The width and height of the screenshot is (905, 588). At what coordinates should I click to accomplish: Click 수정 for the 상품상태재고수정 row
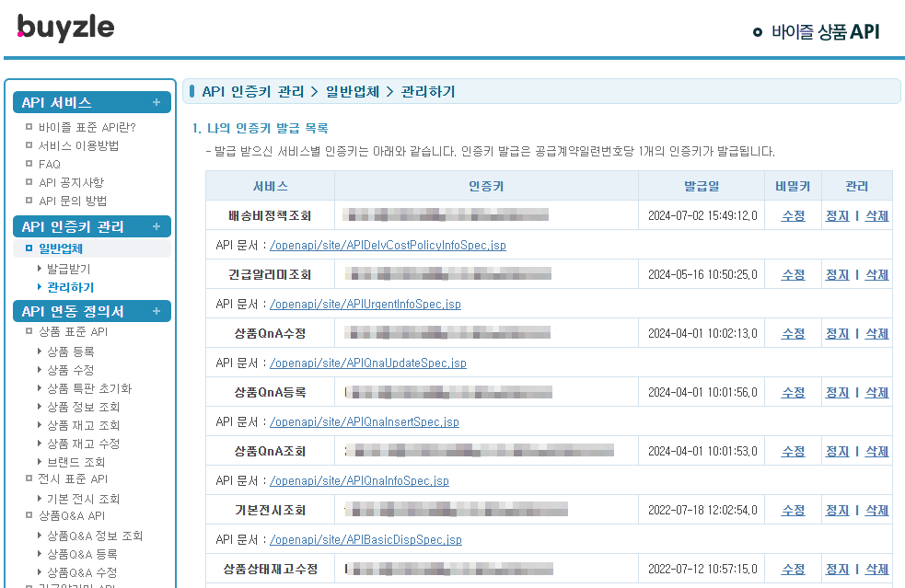point(793,570)
